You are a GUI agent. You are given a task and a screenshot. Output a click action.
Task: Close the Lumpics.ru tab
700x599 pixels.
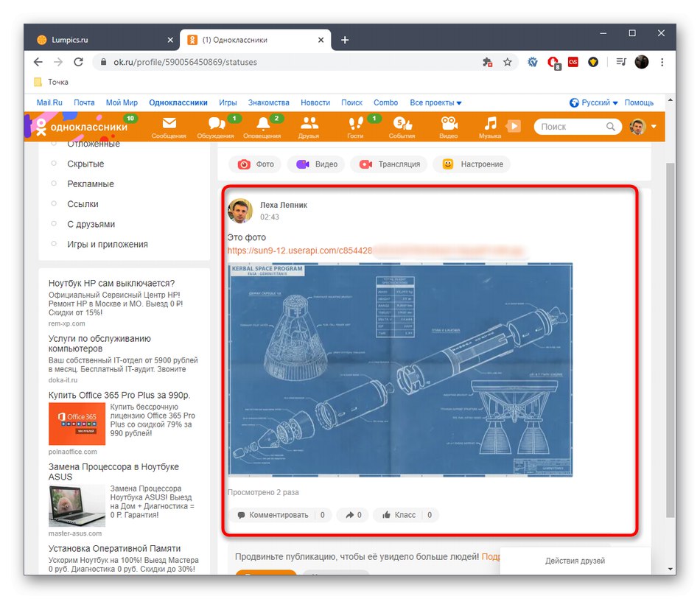click(x=170, y=40)
